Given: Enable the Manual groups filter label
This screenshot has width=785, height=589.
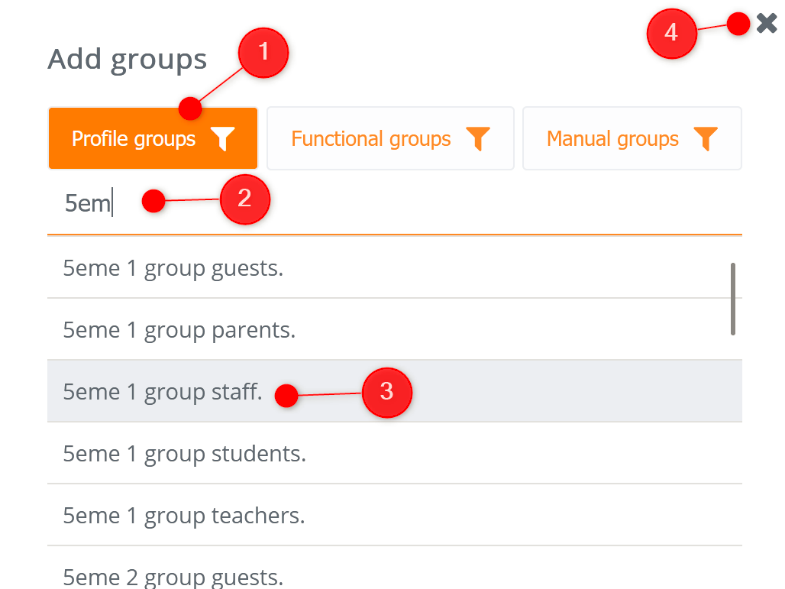Looking at the screenshot, I should [x=612, y=139].
